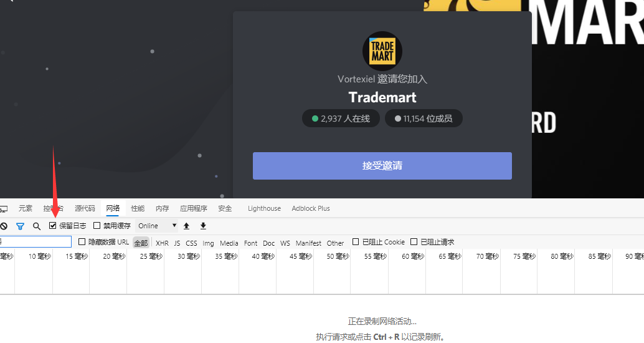The width and height of the screenshot is (644, 343).
Task: Check the 已阻止请求 checkbox
Action: (x=414, y=242)
